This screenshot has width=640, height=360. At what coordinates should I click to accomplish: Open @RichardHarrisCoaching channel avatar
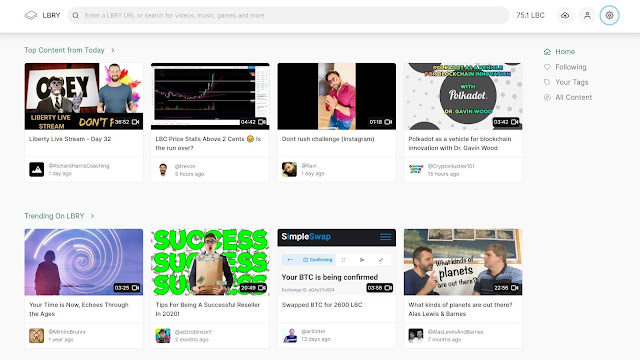pos(36,169)
